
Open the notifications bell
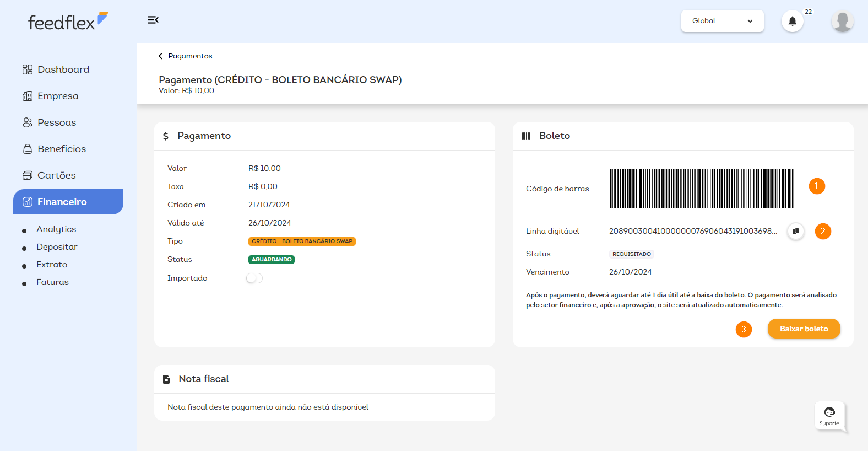pyautogui.click(x=792, y=21)
